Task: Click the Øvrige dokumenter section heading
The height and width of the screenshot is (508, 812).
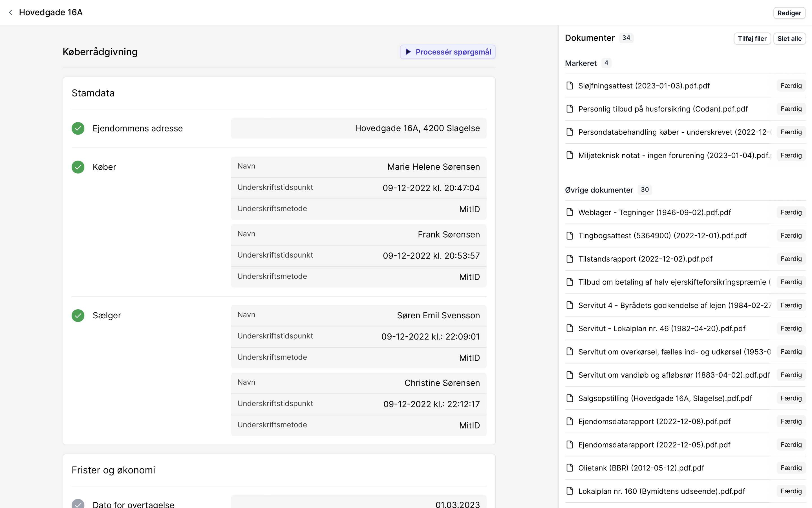Action: point(599,190)
